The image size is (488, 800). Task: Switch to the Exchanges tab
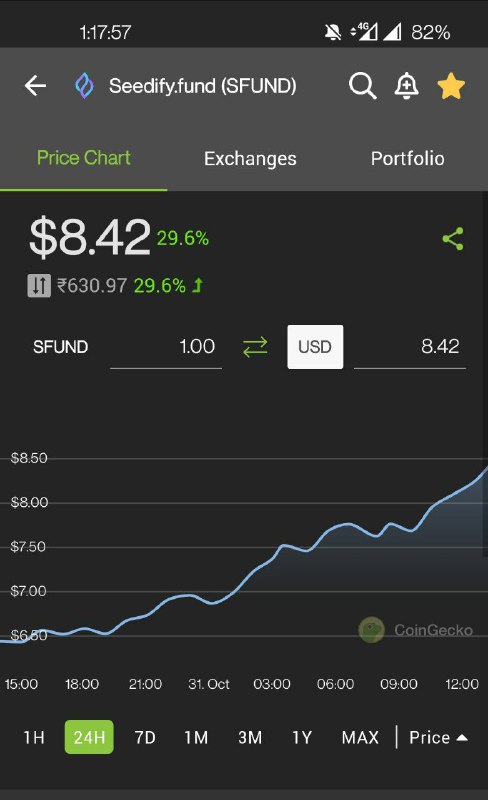pos(250,159)
